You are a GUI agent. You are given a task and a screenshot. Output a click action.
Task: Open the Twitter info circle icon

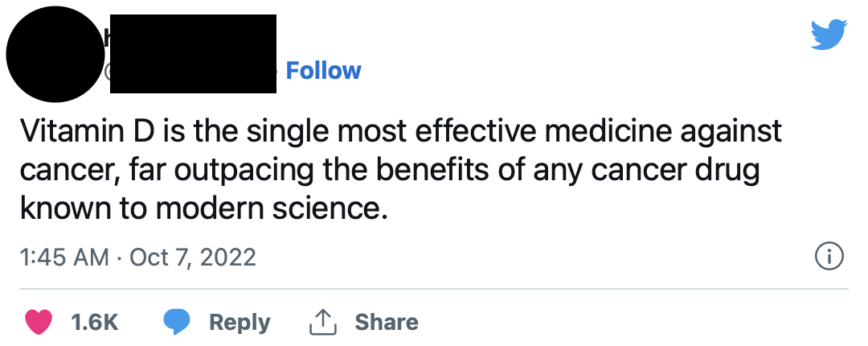(x=829, y=257)
